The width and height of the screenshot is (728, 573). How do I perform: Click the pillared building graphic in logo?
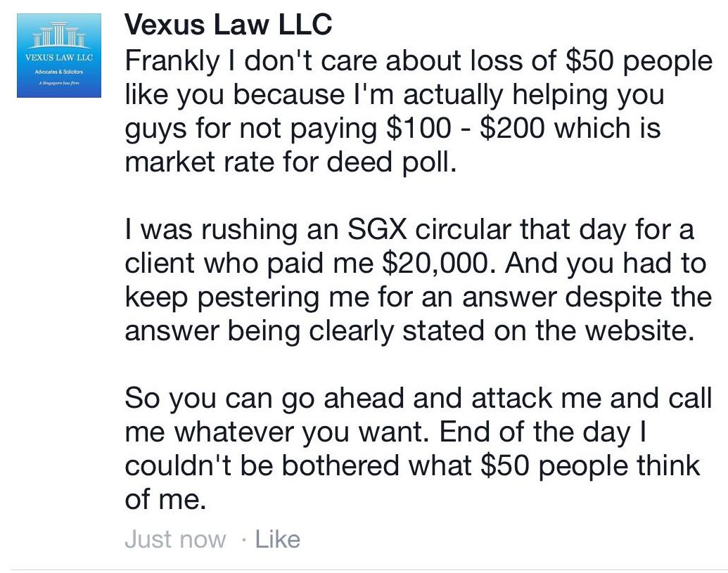[x=59, y=34]
